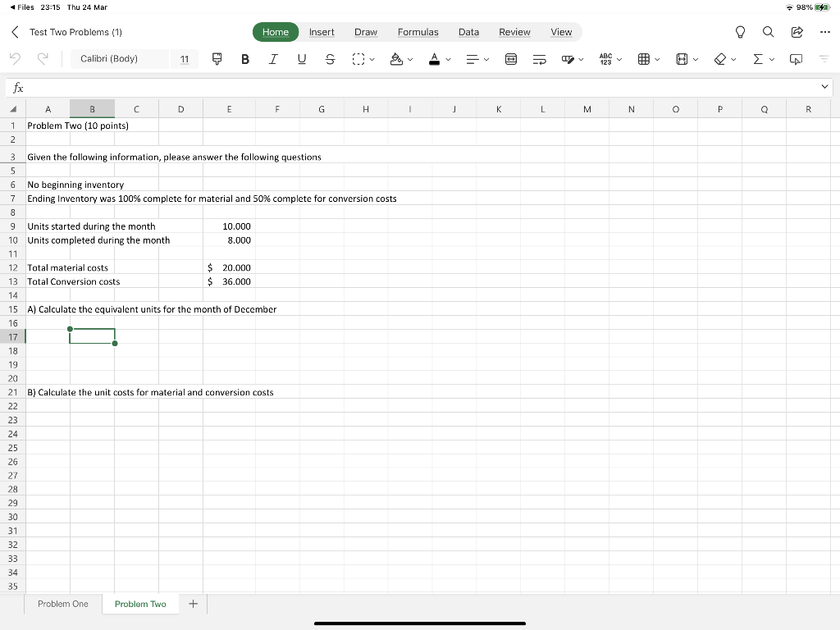This screenshot has width=840, height=630.
Task: Open the fill color dropdown arrow
Action: click(x=410, y=59)
